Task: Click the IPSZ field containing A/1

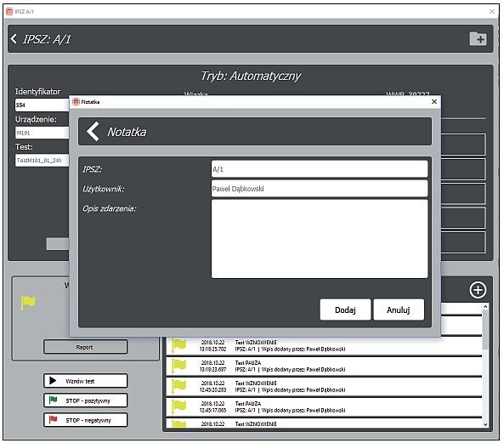Action: [x=320, y=169]
